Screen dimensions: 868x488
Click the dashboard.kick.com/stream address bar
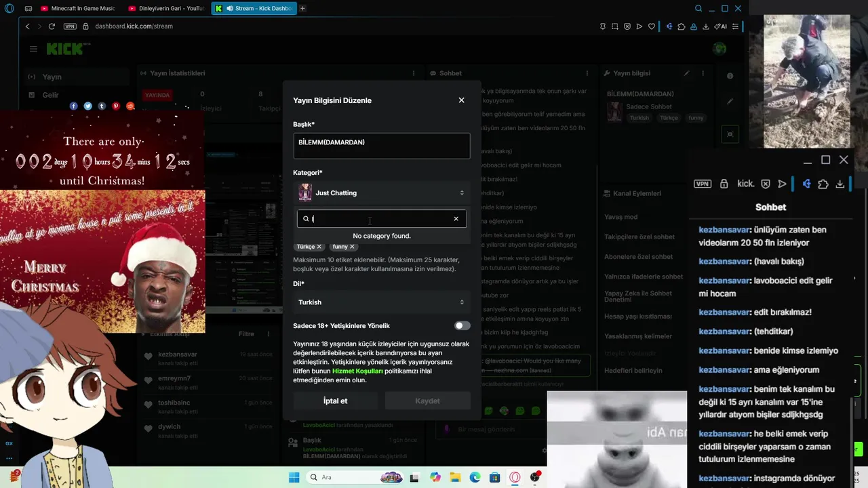134,26
